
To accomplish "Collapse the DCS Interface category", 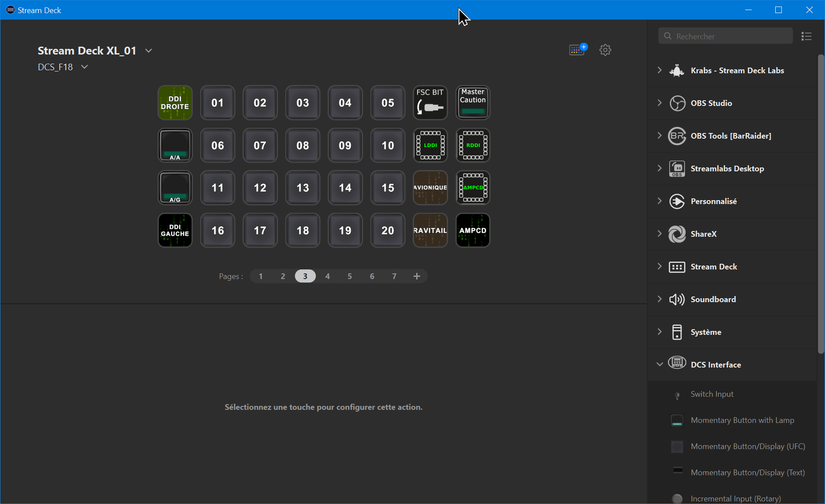I will coord(660,364).
